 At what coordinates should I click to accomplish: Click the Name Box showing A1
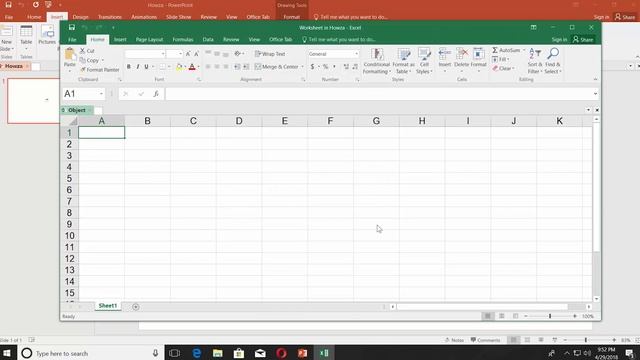[83, 94]
